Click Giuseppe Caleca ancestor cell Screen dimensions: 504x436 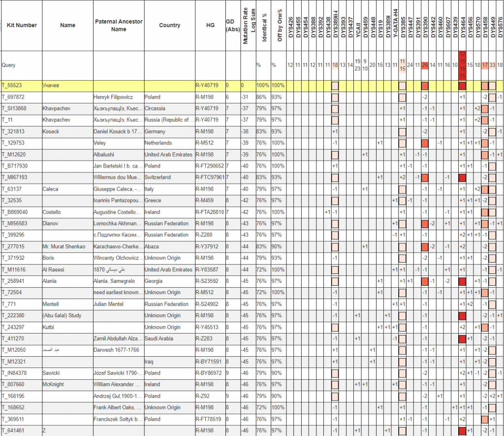[x=118, y=189]
